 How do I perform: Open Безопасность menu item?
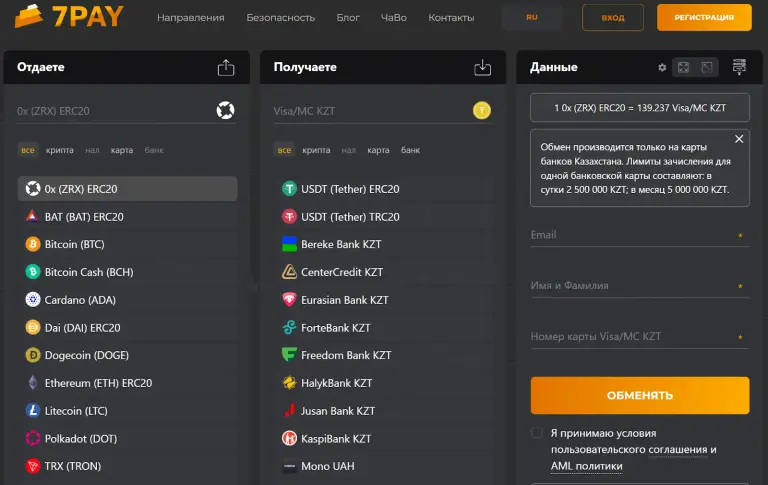[x=281, y=18]
